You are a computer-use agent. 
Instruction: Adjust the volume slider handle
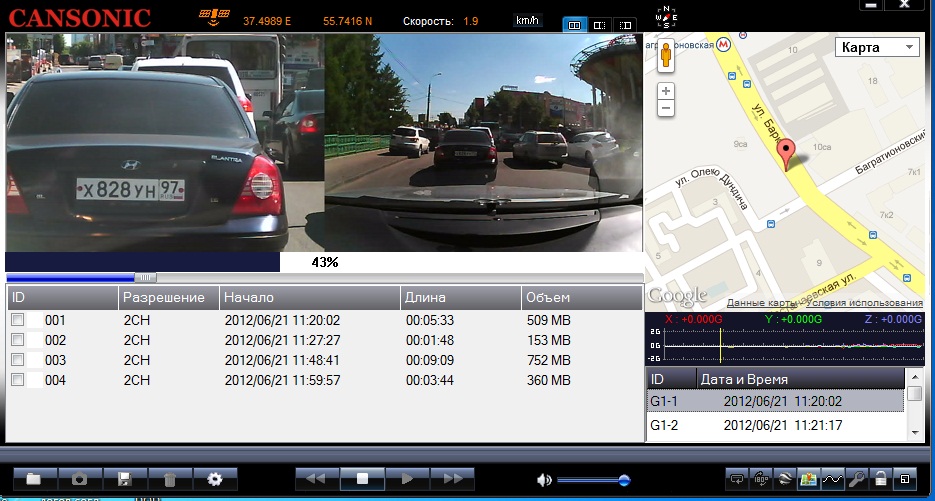coord(624,480)
